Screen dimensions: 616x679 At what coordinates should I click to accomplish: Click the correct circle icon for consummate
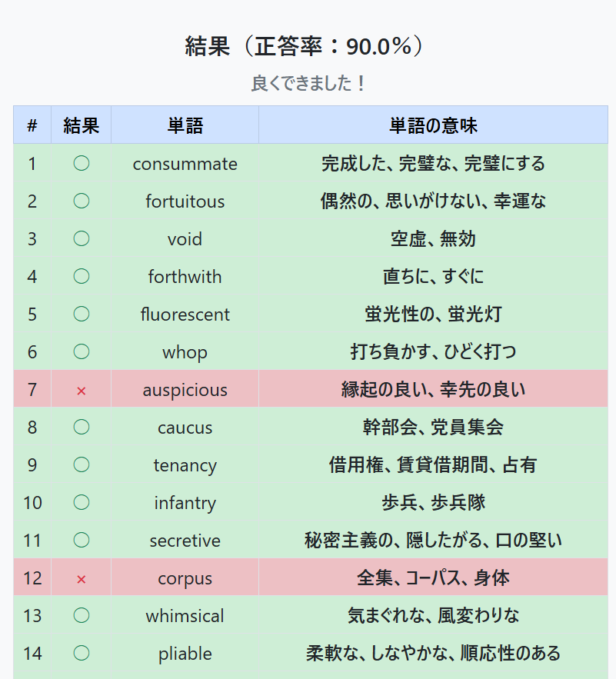click(82, 163)
